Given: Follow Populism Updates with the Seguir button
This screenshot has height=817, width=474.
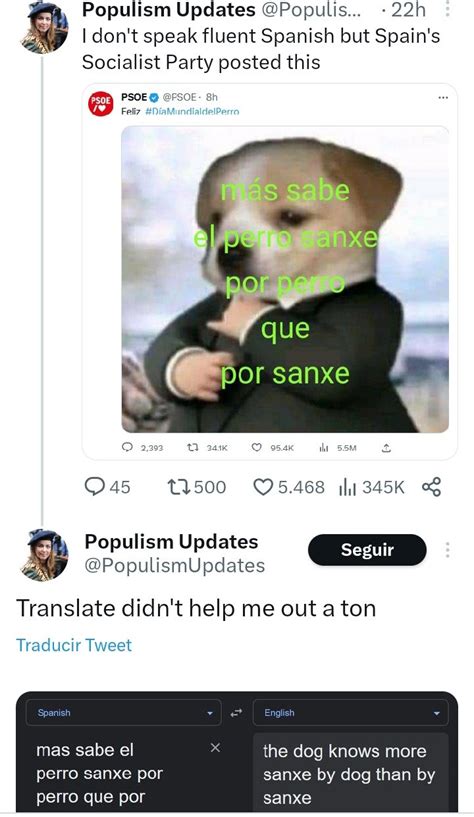Looking at the screenshot, I should pos(367,550).
